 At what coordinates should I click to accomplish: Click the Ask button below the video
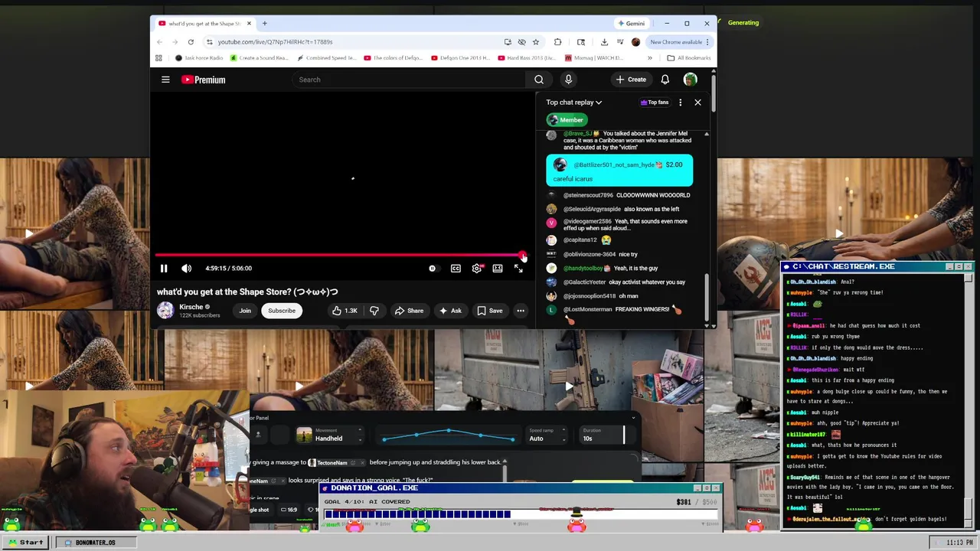click(x=450, y=311)
